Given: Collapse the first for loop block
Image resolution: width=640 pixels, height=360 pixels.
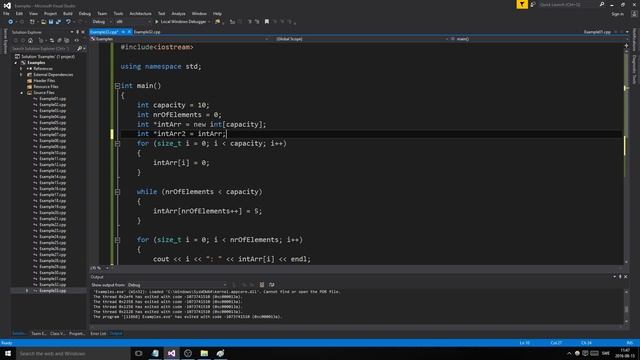Looking at the screenshot, I should tap(117, 144).
